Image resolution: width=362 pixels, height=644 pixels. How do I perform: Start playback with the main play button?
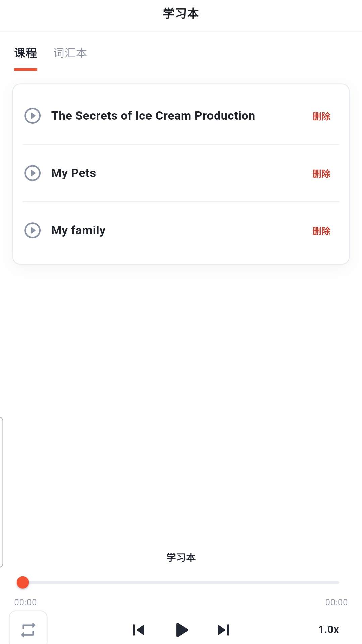pos(182,630)
